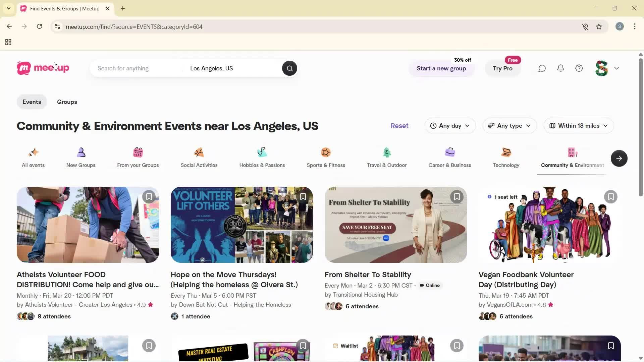This screenshot has width=644, height=362.
Task: Select the Social Activities category icon
Action: coord(199,153)
